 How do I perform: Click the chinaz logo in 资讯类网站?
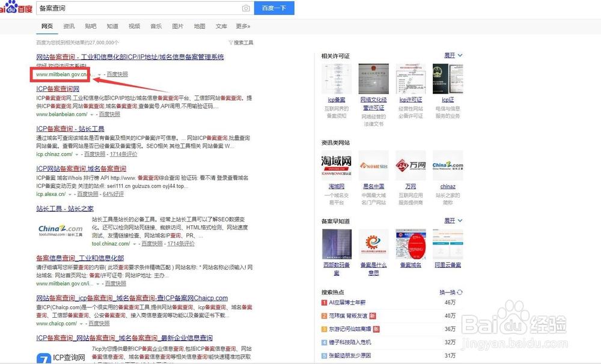tap(448, 165)
